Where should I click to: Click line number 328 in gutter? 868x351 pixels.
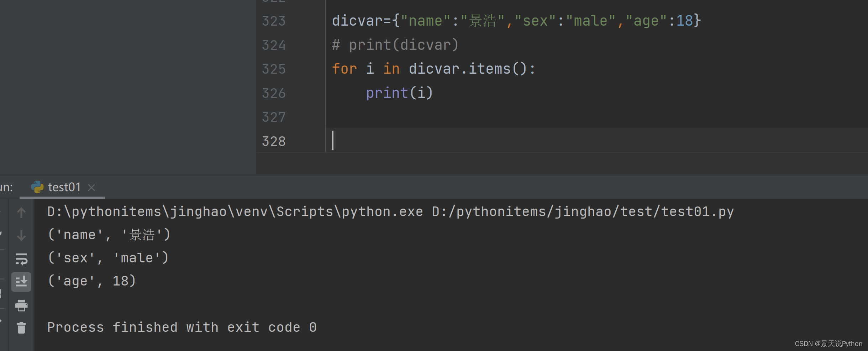point(274,141)
